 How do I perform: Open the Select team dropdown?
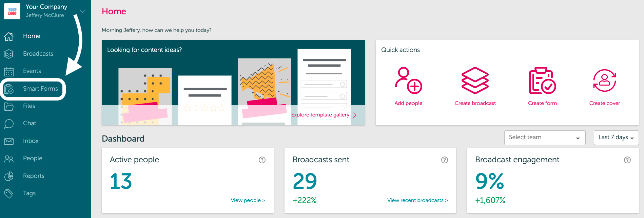[x=545, y=138]
